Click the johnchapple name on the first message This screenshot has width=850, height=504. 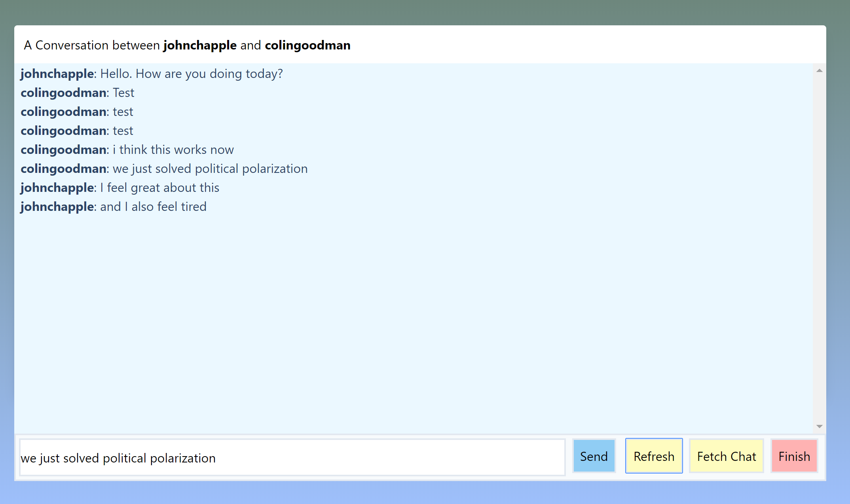[57, 74]
